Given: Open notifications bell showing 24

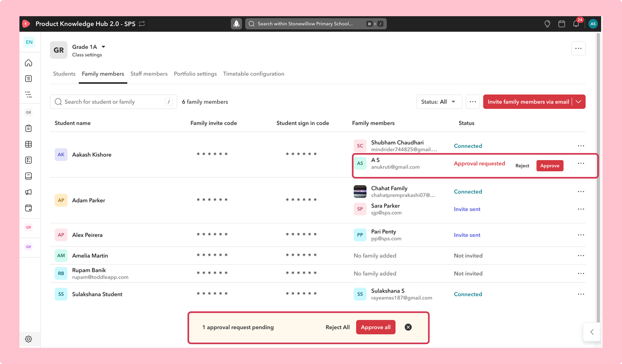Looking at the screenshot, I should tap(576, 23).
